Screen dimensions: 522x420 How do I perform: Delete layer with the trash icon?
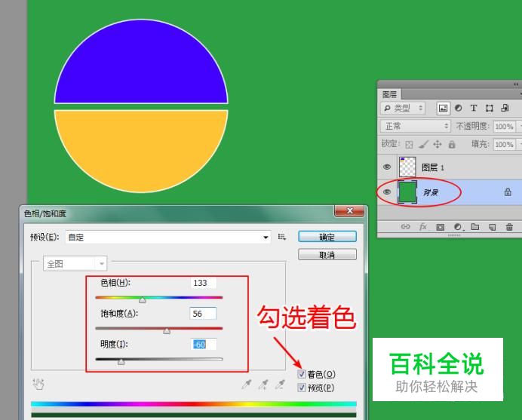coord(509,227)
